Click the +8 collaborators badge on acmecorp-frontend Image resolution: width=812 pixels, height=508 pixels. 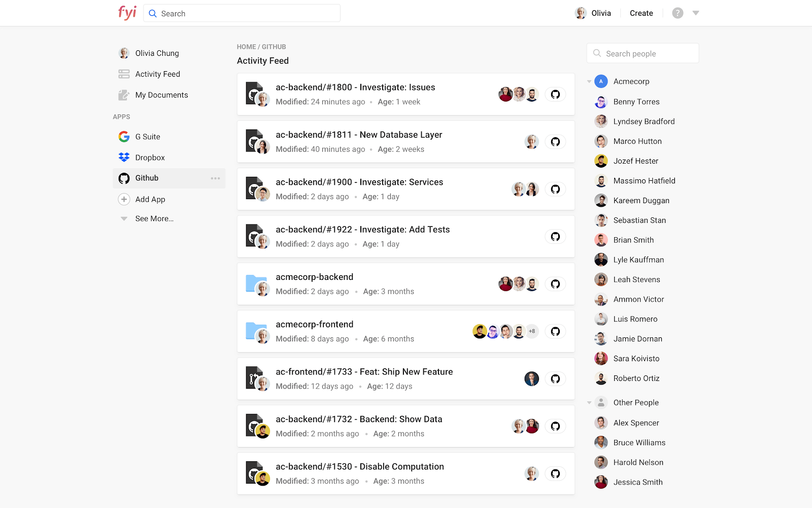[x=532, y=331]
